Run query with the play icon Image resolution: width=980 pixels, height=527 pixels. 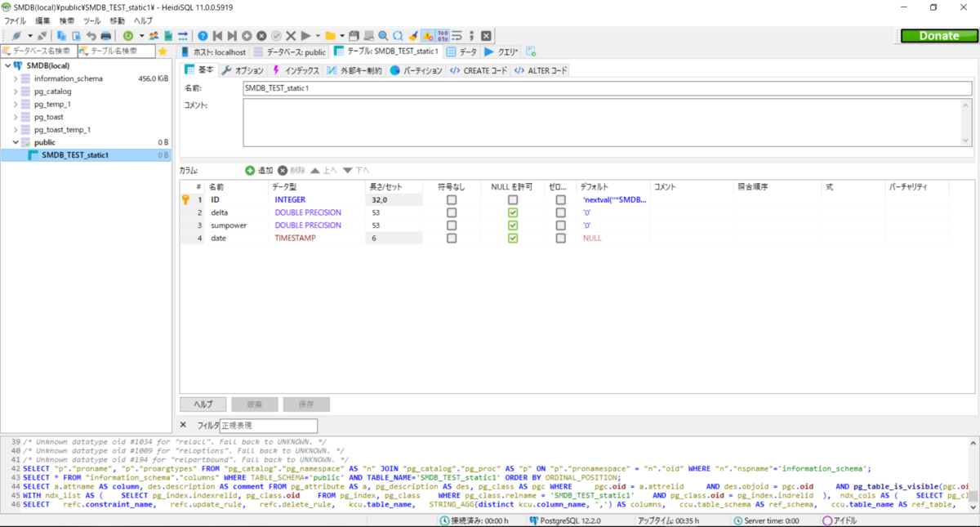(305, 36)
